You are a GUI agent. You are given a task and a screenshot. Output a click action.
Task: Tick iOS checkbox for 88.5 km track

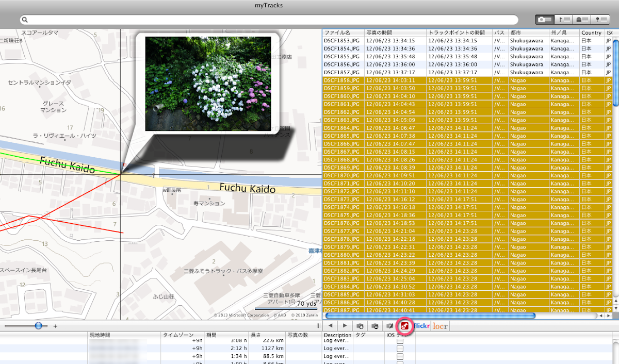tap(400, 356)
